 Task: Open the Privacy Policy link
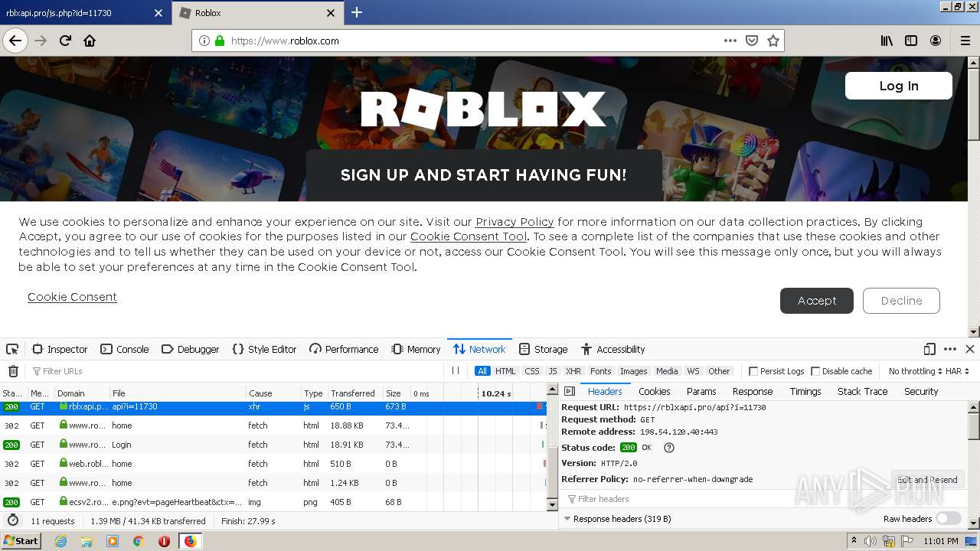click(514, 222)
